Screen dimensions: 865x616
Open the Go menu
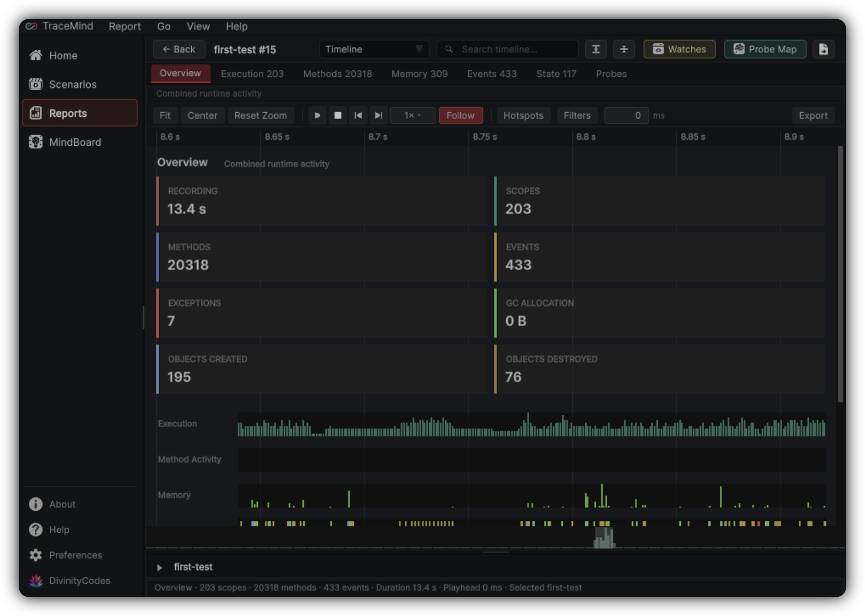[164, 26]
